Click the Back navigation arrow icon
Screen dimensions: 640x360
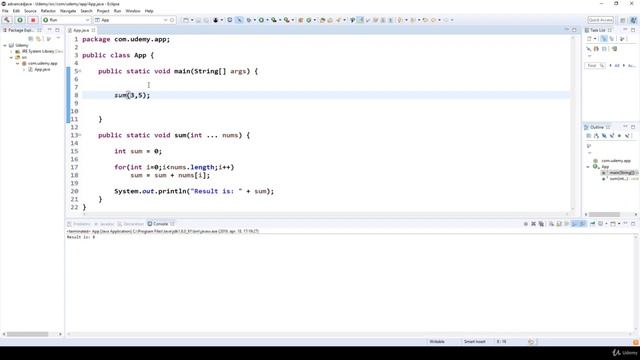pos(433,20)
